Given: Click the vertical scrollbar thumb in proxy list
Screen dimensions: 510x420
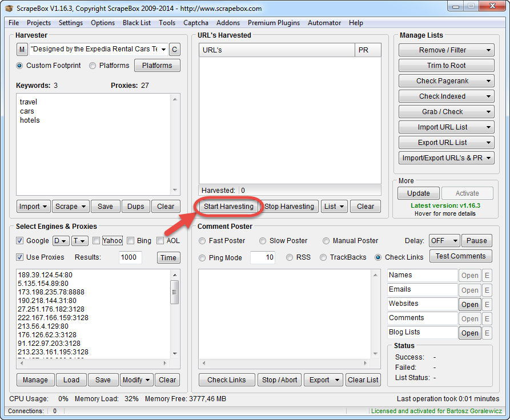Looking at the screenshot, I should (x=175, y=292).
